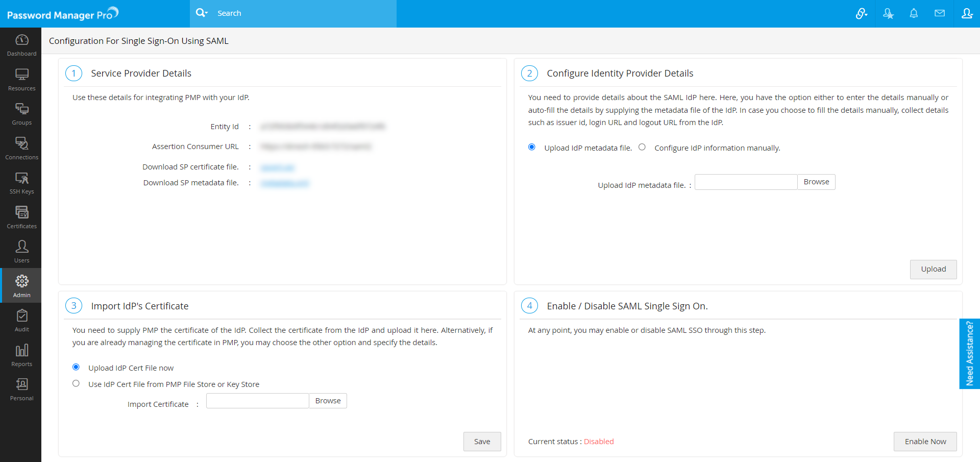
Task: Download the SP metadata file link
Action: pyautogui.click(x=285, y=183)
